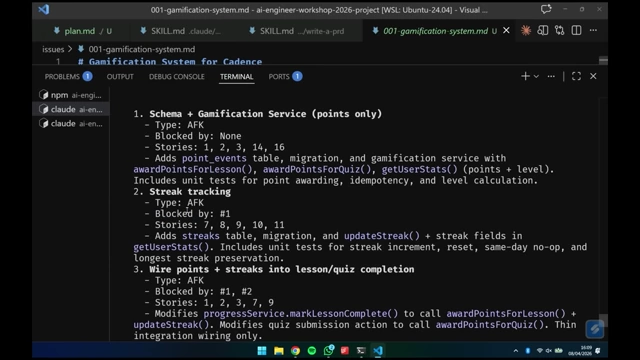640x360 pixels.
Task: Click the Claude spark icon in editor toolbar
Action: pyautogui.click(x=526, y=31)
